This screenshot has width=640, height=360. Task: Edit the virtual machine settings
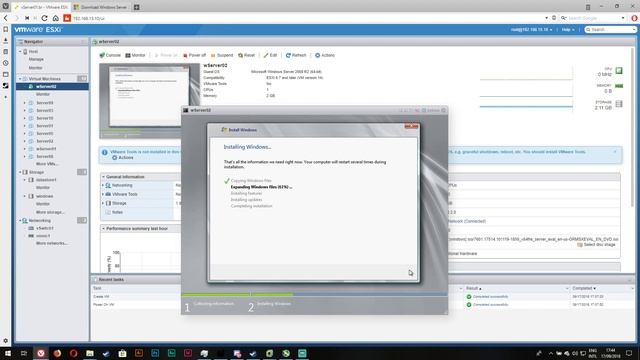(x=270, y=55)
